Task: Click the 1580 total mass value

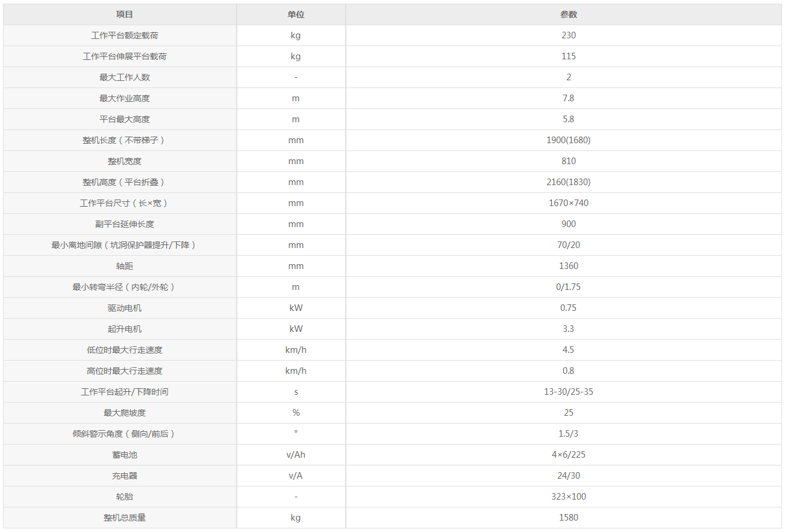Action: (569, 518)
